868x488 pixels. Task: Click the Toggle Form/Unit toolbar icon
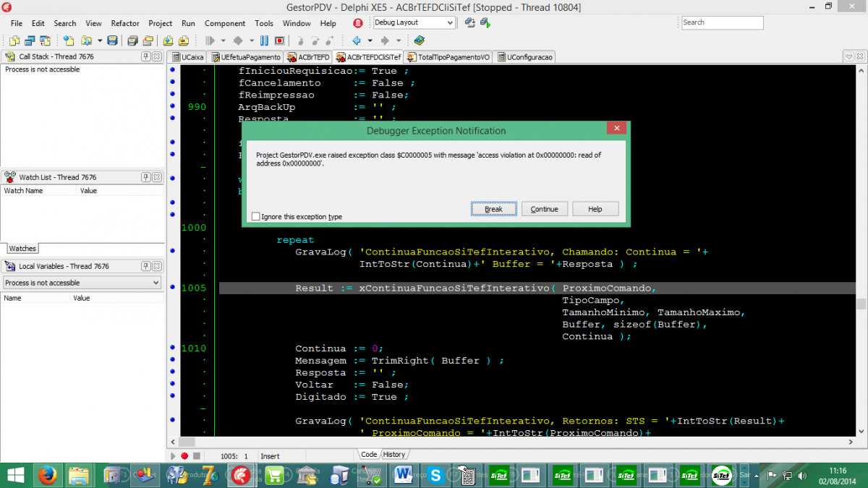pos(45,40)
